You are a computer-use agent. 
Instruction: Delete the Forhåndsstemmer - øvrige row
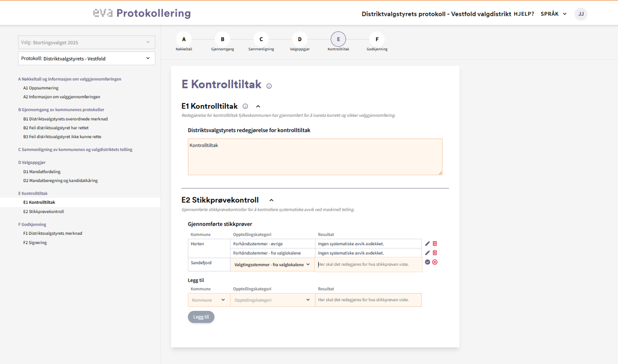pos(435,244)
